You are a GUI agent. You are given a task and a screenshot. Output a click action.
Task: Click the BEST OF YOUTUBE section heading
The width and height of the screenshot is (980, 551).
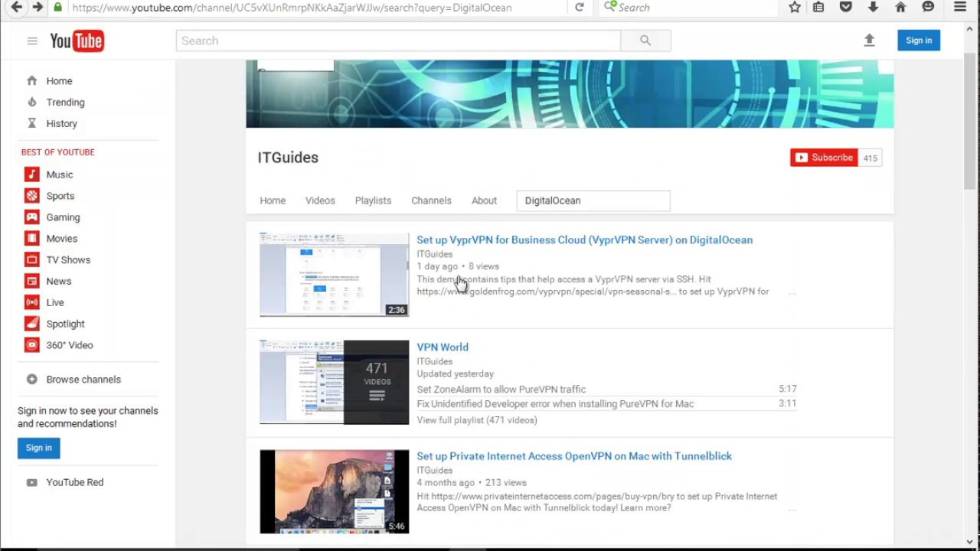pyautogui.click(x=58, y=152)
